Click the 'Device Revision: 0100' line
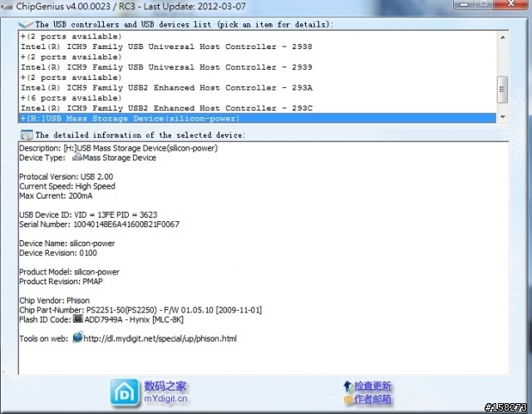532x414 pixels. [58, 253]
